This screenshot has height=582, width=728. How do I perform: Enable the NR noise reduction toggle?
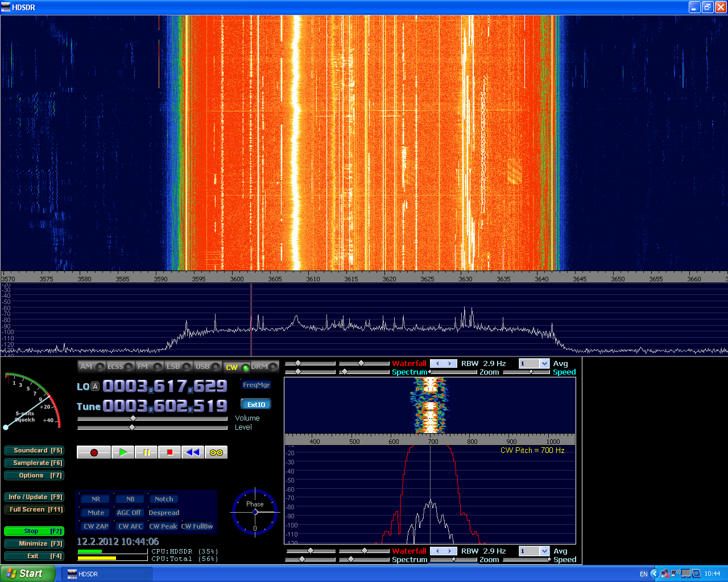(x=96, y=499)
